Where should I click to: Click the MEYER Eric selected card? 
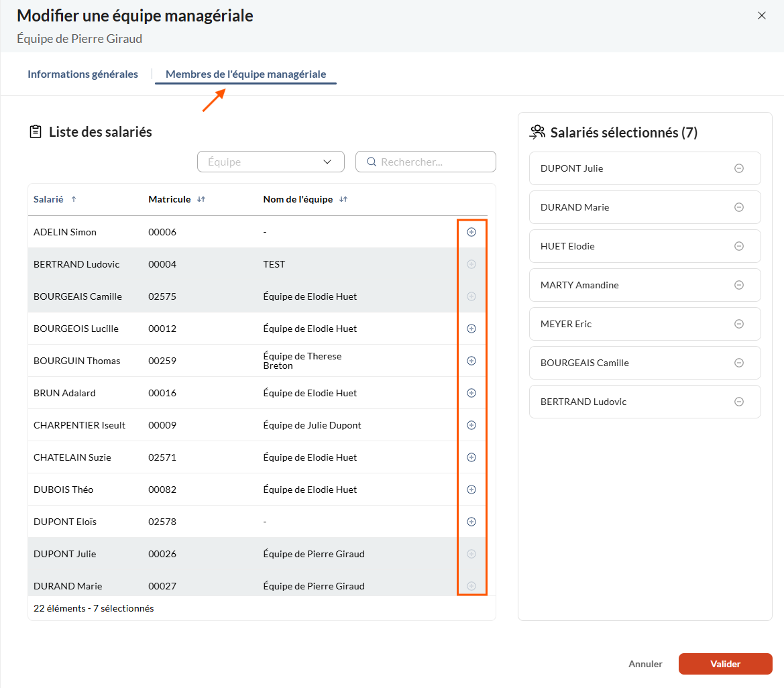[645, 324]
